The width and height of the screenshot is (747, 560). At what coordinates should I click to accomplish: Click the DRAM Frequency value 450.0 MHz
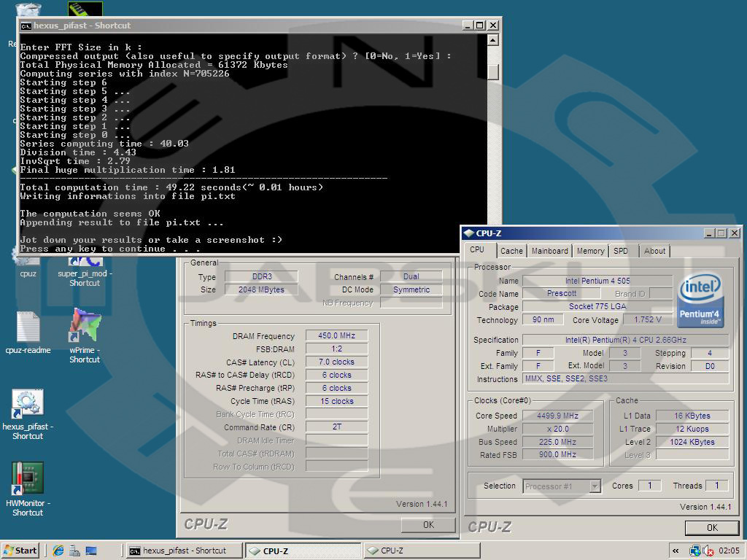pos(336,335)
